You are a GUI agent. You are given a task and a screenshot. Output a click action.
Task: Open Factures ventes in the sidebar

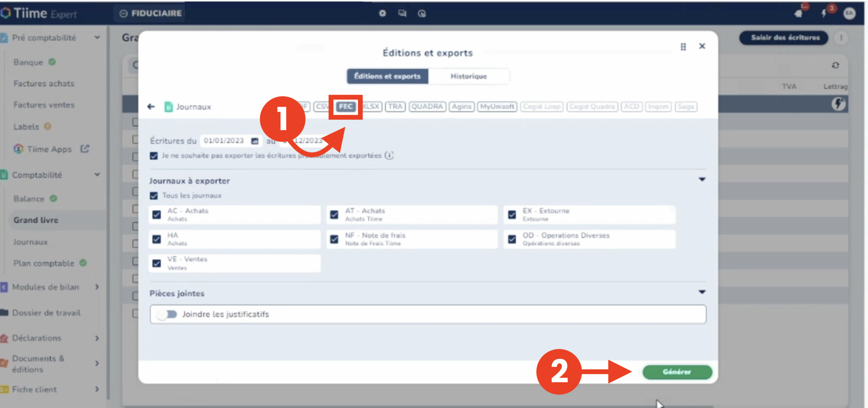point(44,105)
